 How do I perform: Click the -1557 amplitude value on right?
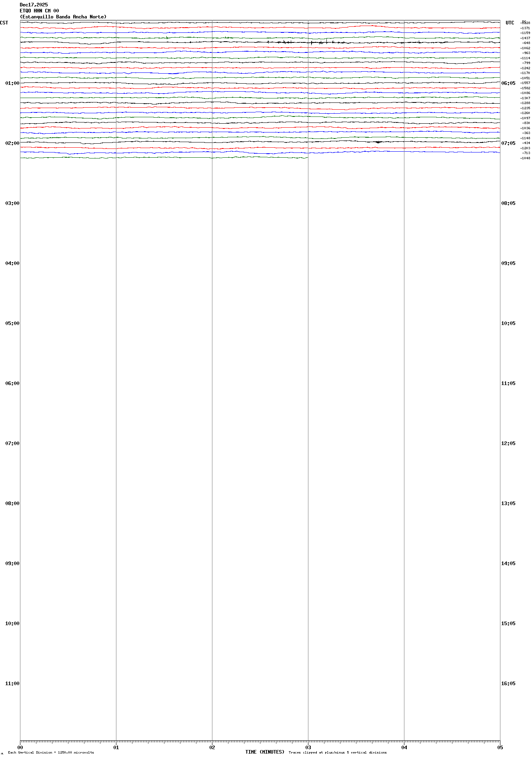click(x=525, y=83)
